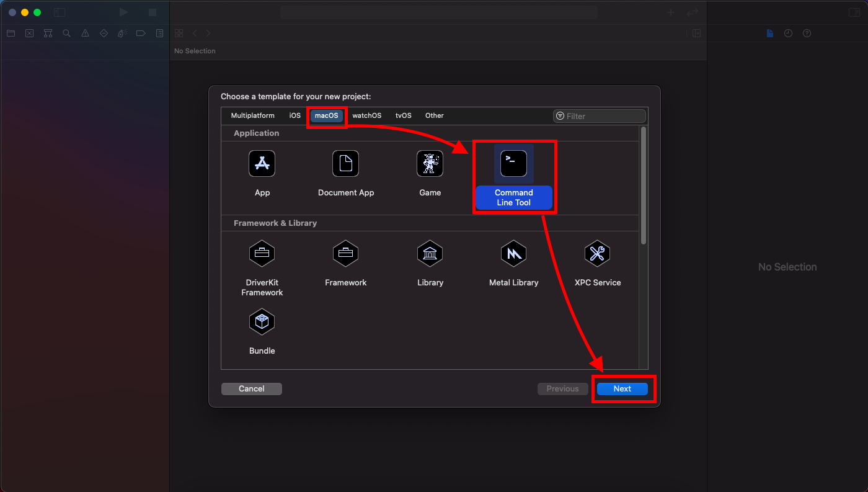This screenshot has width=868, height=492.
Task: Choose the XPC Service template
Action: (598, 264)
